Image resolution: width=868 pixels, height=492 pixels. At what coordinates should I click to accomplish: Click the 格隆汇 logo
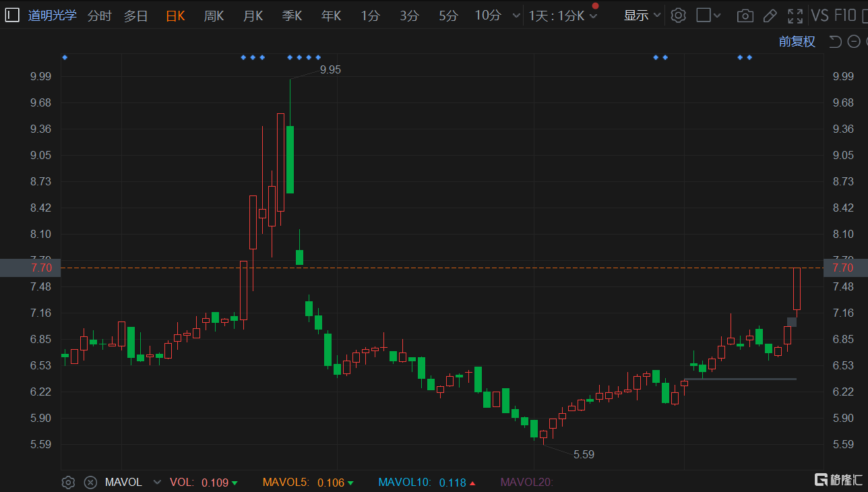coord(838,479)
